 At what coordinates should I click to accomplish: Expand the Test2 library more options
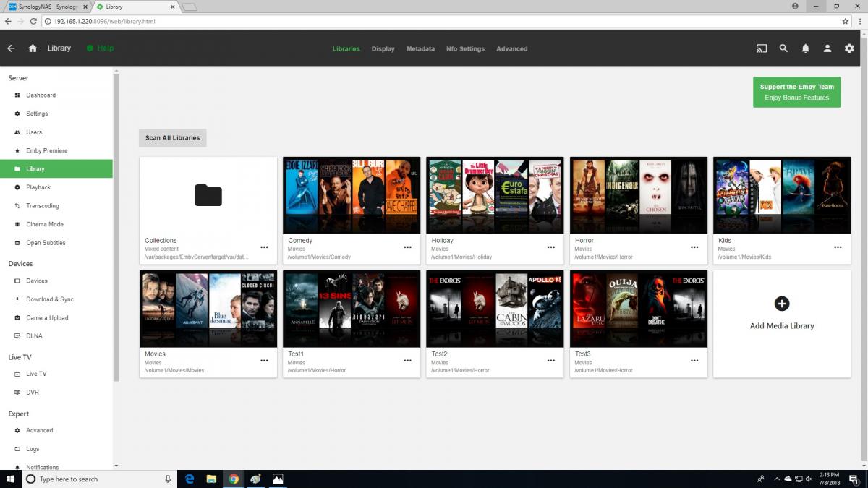550,361
